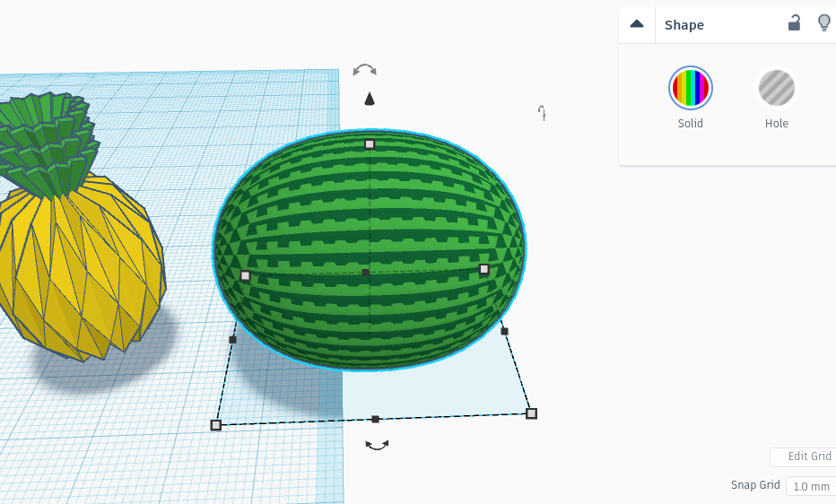Click the black bottom edge midpoint handle

click(375, 420)
